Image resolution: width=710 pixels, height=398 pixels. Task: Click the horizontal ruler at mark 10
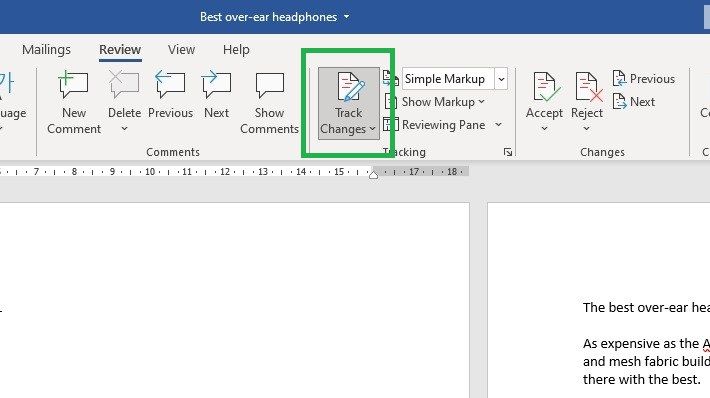[x=150, y=172]
